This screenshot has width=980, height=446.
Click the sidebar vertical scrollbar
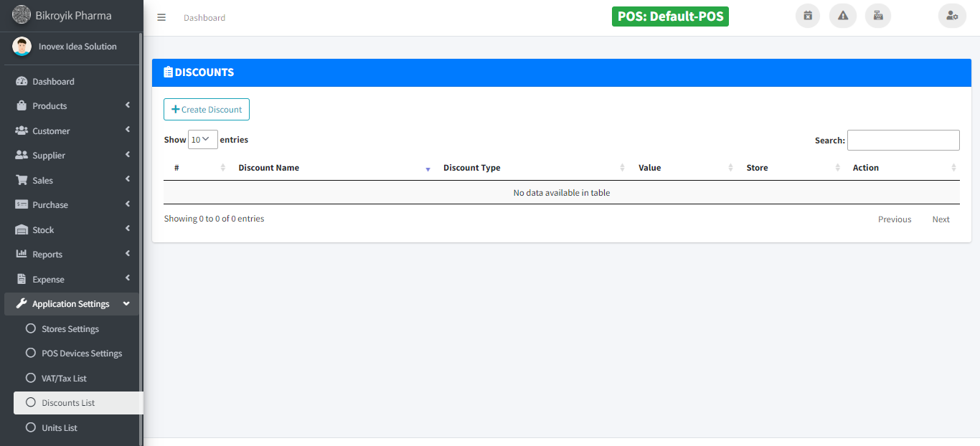click(141, 215)
